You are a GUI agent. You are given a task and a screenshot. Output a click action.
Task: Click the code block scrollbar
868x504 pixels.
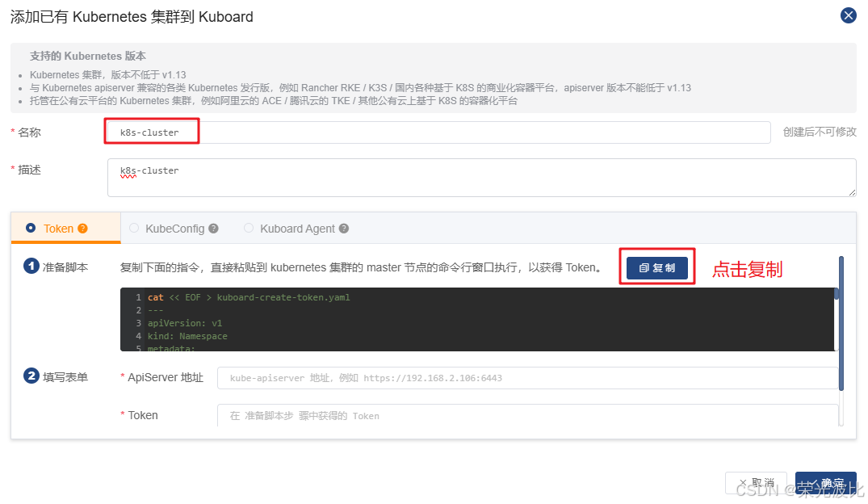[x=836, y=294]
